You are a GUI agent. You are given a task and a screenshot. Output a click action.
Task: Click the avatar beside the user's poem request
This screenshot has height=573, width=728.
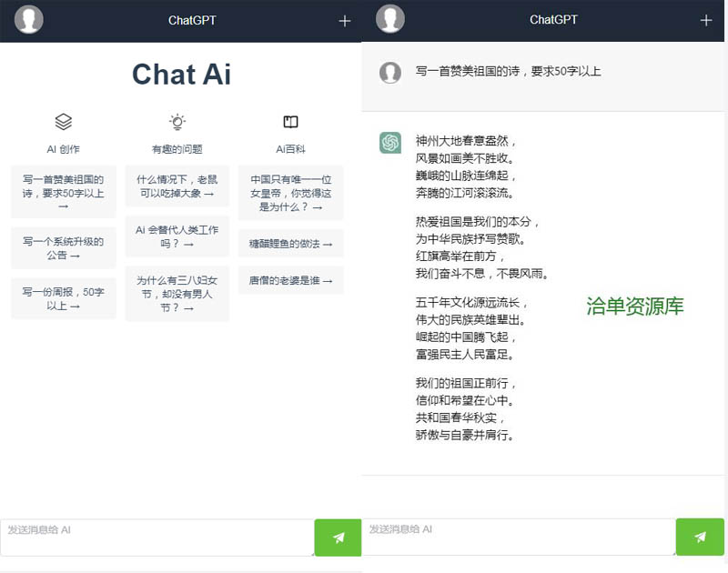click(390, 73)
